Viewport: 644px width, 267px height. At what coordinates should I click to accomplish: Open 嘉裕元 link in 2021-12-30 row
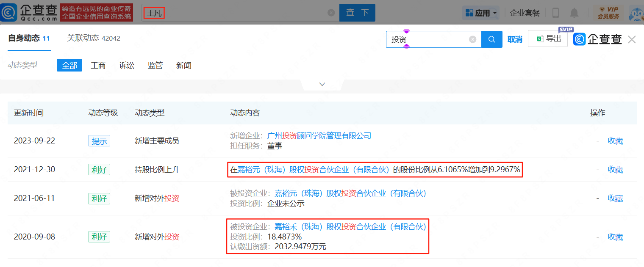click(313, 170)
